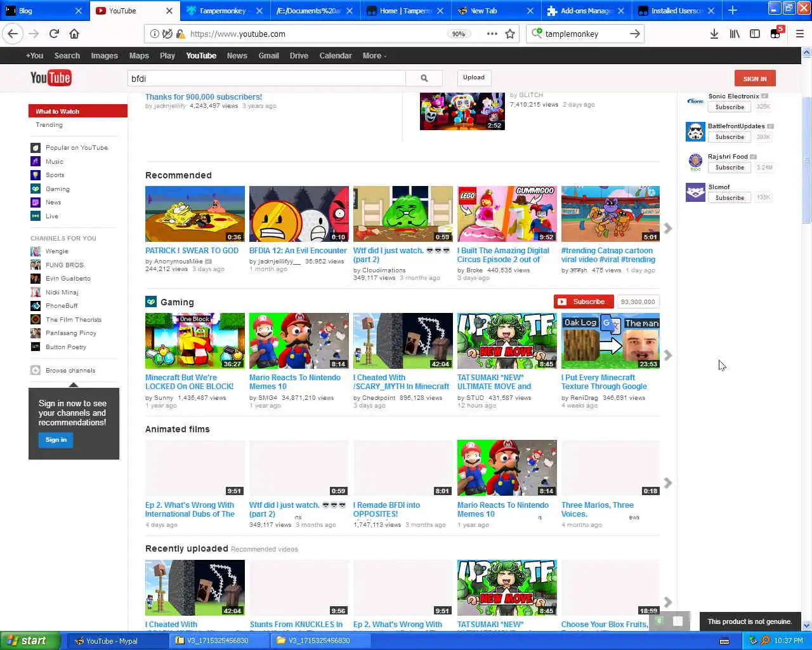Open Nicki Minaj channel in sidebar

click(x=62, y=293)
